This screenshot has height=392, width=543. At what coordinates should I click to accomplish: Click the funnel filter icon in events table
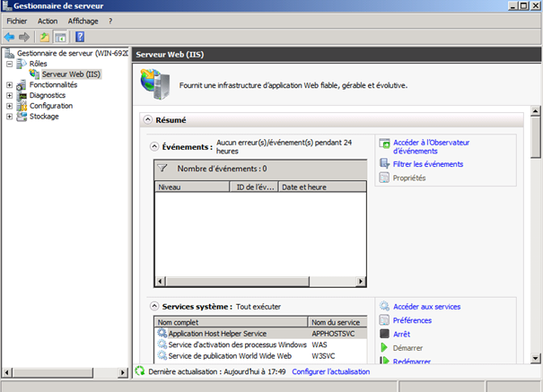pyautogui.click(x=162, y=168)
